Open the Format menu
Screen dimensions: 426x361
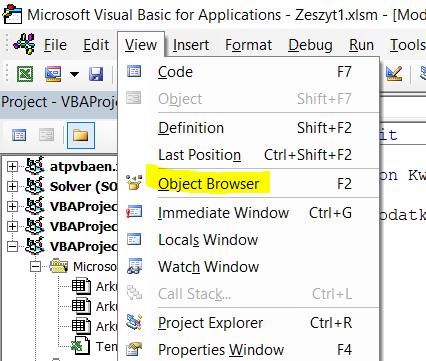tap(248, 45)
